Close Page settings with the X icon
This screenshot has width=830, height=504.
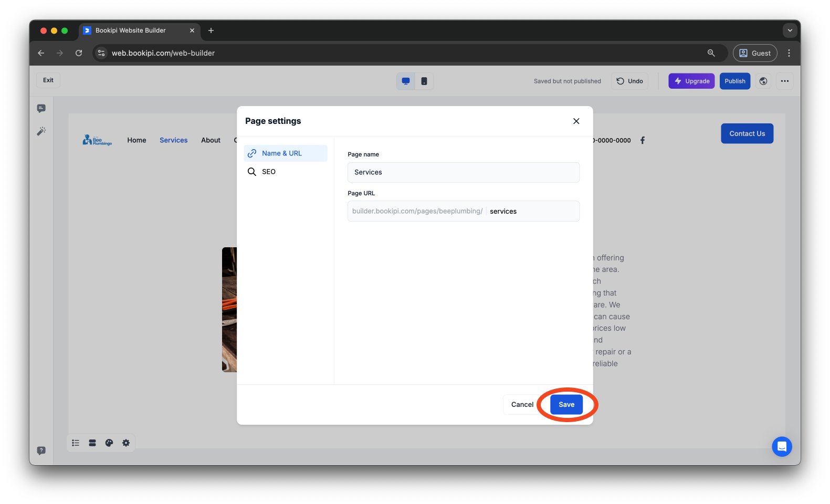click(x=576, y=121)
